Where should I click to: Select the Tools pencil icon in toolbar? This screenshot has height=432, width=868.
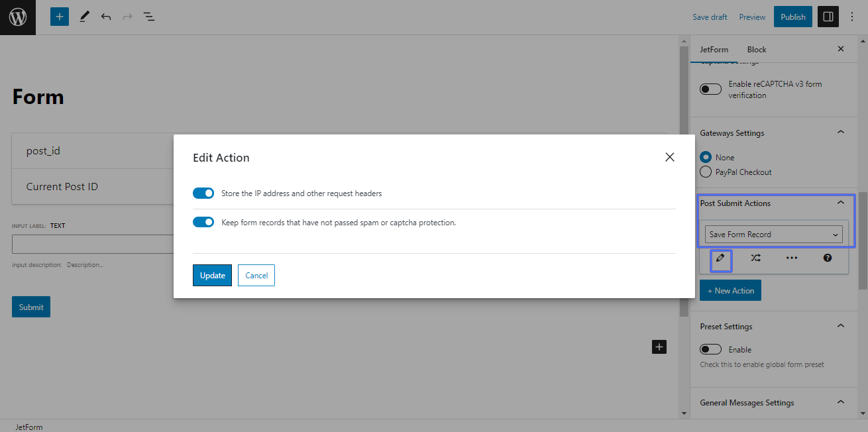(x=83, y=16)
